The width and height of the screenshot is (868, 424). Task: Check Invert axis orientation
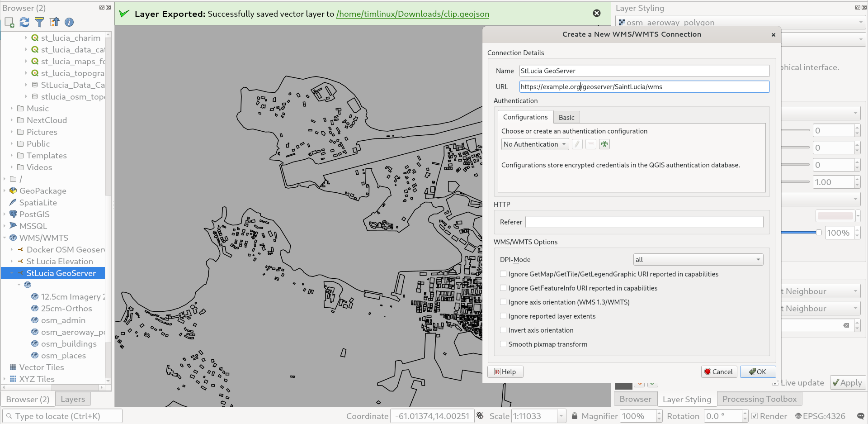coord(503,330)
